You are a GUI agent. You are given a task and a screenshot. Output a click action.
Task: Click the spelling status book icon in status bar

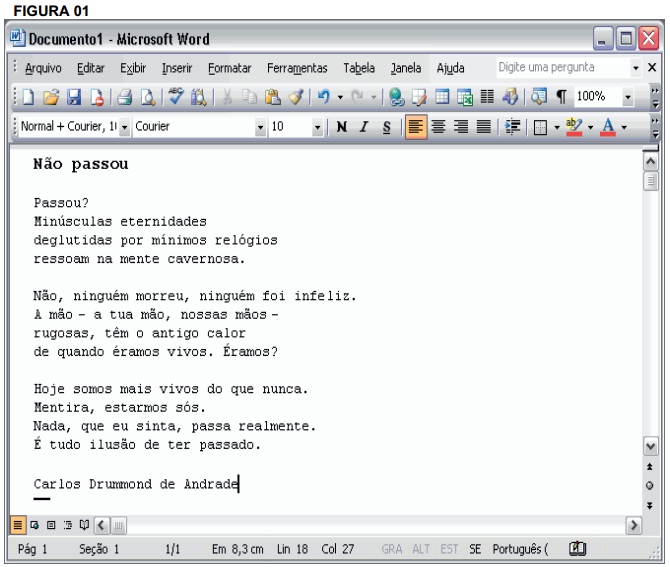[x=577, y=549]
